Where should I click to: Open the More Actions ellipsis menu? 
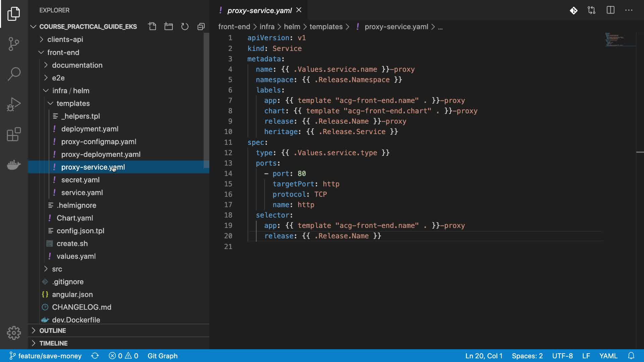click(629, 10)
